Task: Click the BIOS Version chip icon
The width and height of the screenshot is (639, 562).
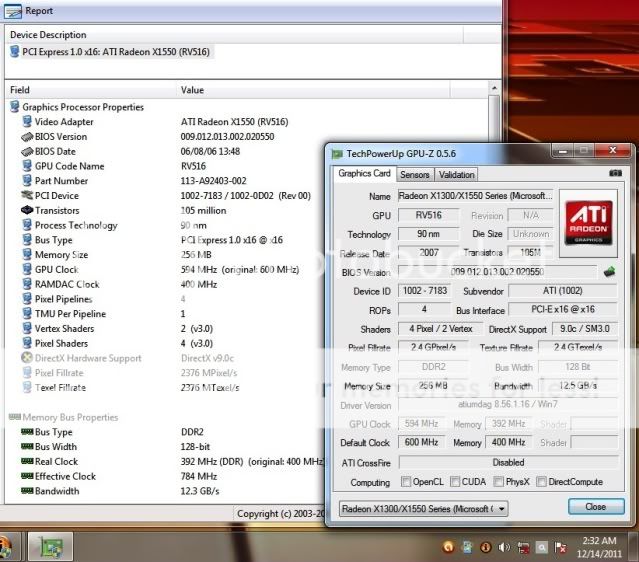Action: (27, 137)
